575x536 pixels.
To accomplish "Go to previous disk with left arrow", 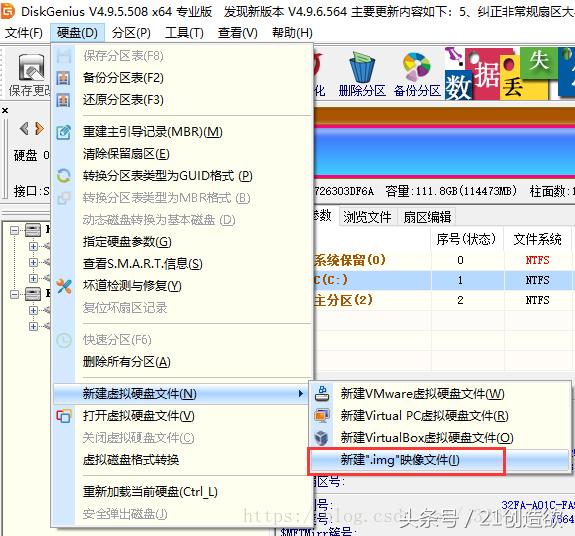I will 24,128.
